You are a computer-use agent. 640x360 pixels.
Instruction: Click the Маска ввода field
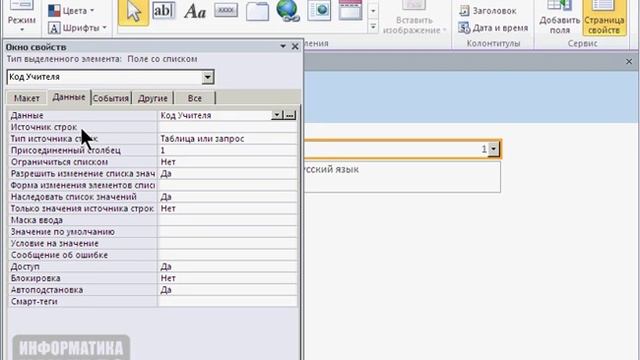click(227, 220)
